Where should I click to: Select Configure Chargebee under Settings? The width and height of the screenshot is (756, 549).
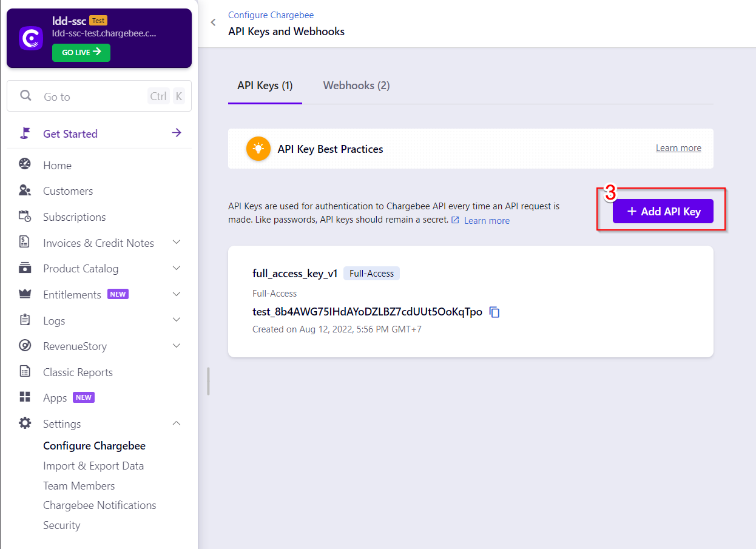[x=94, y=446]
